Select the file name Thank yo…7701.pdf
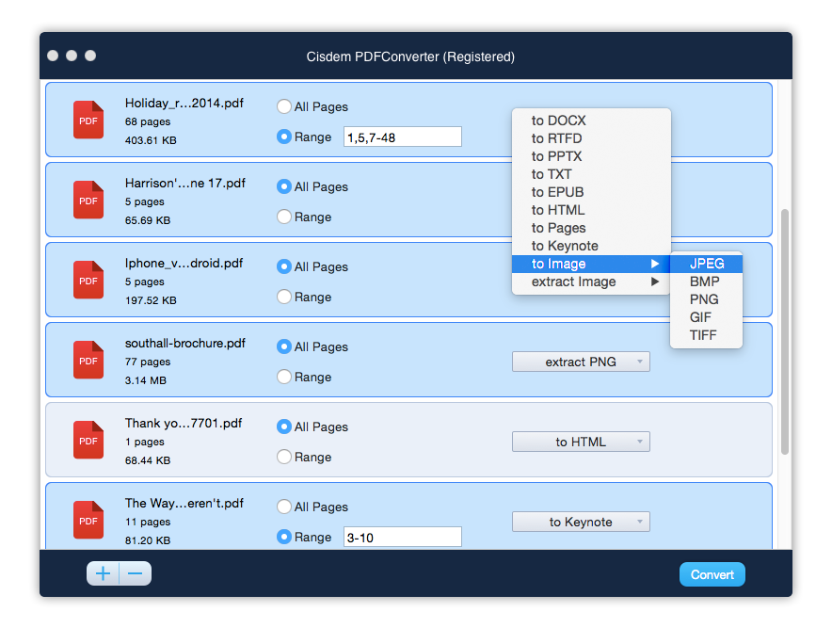Screen dimensions: 832x644 point(184,424)
